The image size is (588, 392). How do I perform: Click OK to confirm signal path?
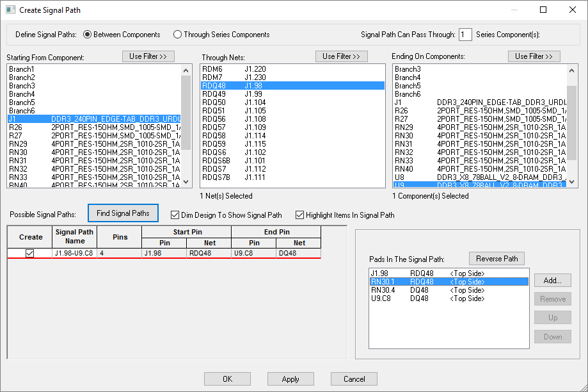tap(227, 379)
